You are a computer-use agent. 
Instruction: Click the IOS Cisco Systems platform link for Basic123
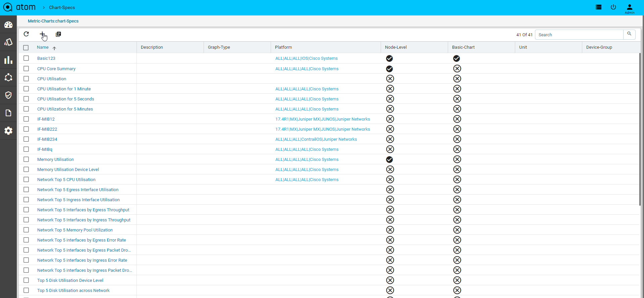[x=307, y=58]
